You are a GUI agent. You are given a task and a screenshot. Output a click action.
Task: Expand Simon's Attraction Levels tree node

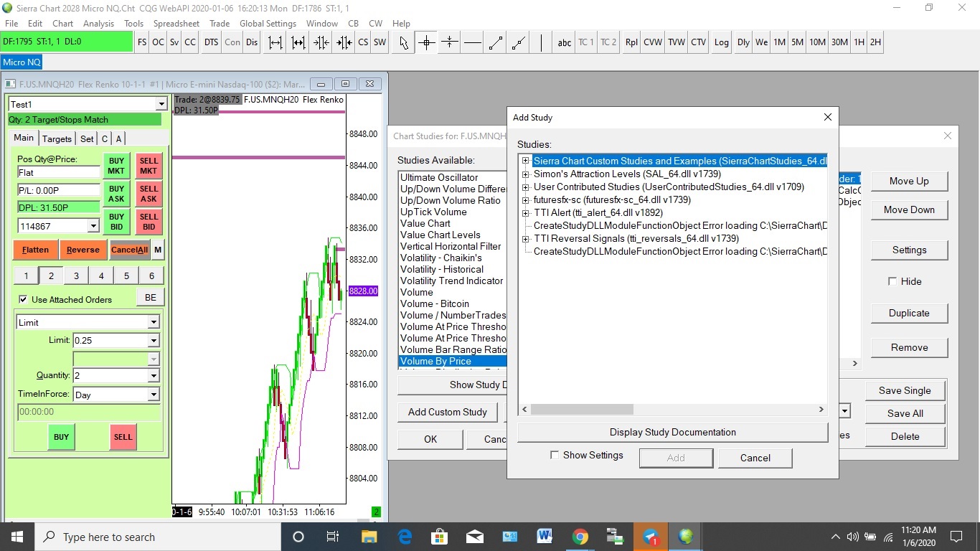point(526,174)
